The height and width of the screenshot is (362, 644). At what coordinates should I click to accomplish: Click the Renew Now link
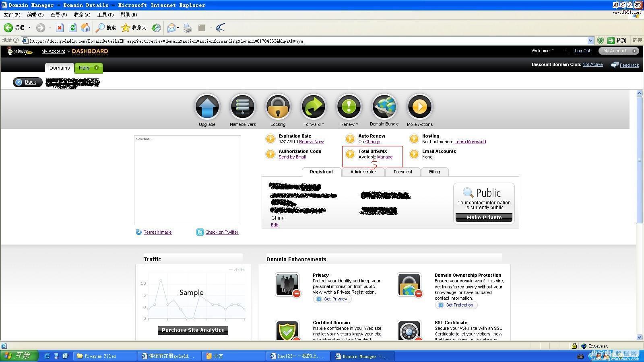coord(312,142)
